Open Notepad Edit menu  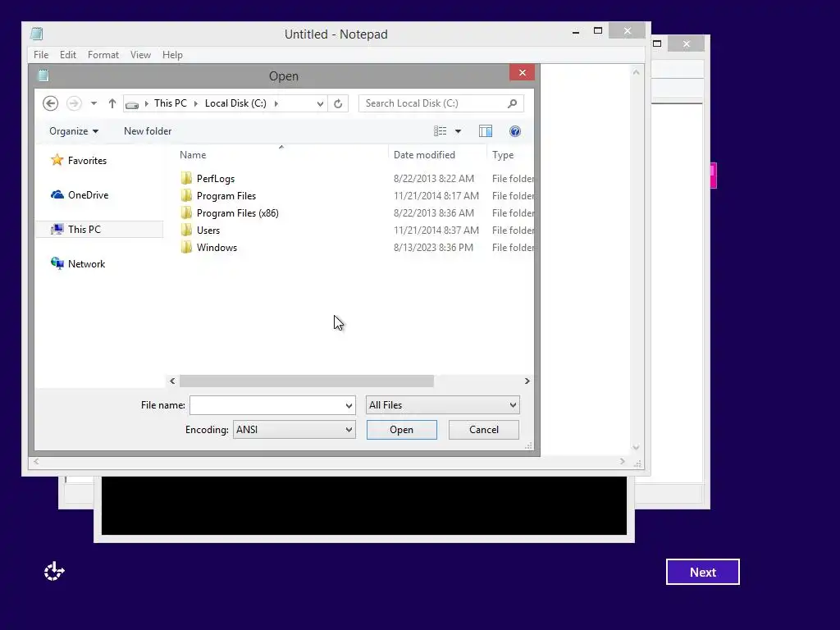(x=67, y=55)
